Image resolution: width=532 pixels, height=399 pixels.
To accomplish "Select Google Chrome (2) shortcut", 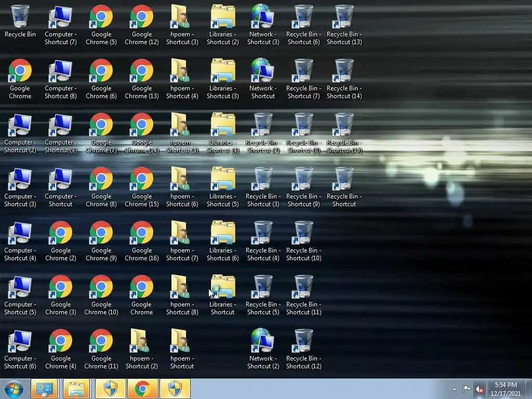I will pyautogui.click(x=60, y=241).
